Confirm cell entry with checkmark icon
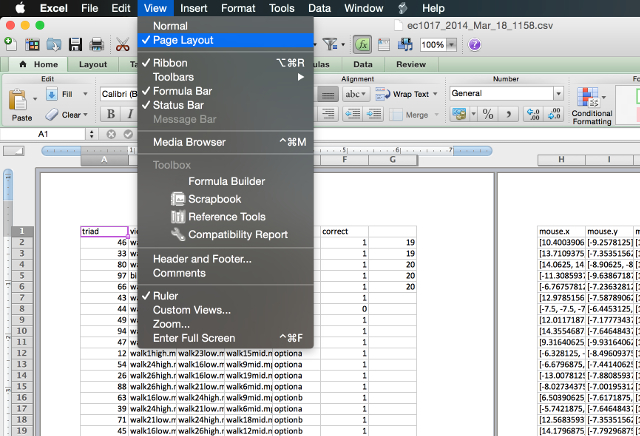 [128, 134]
